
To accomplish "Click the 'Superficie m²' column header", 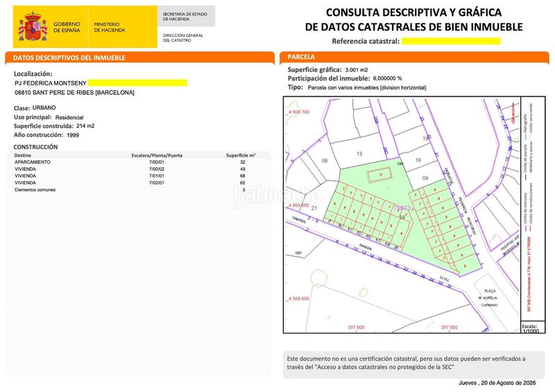I will pos(241,155).
